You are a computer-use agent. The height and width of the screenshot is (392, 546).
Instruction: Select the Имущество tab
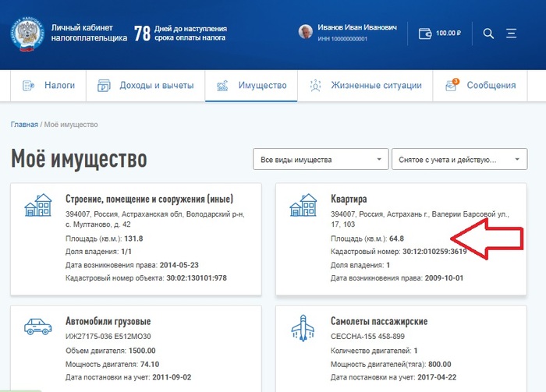coord(251,86)
